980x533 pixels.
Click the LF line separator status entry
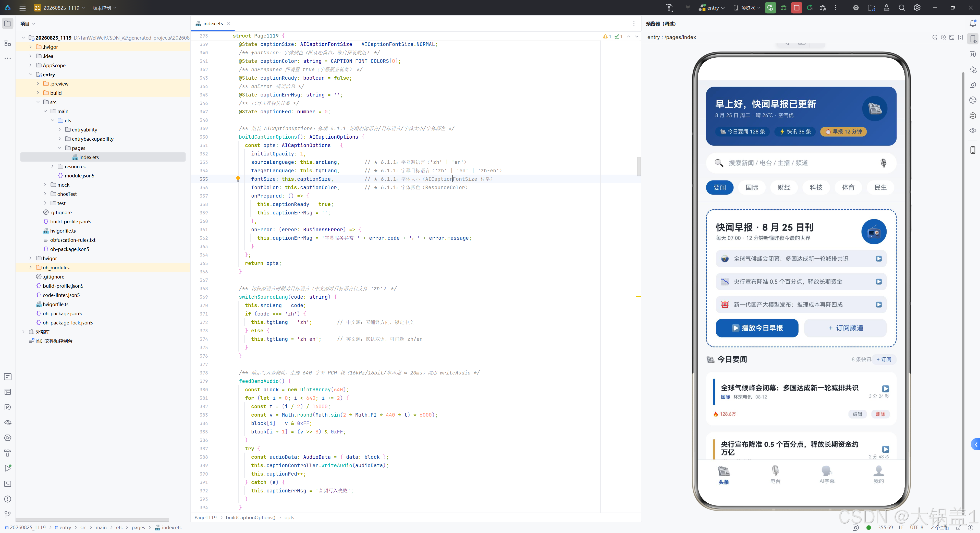[901, 527]
